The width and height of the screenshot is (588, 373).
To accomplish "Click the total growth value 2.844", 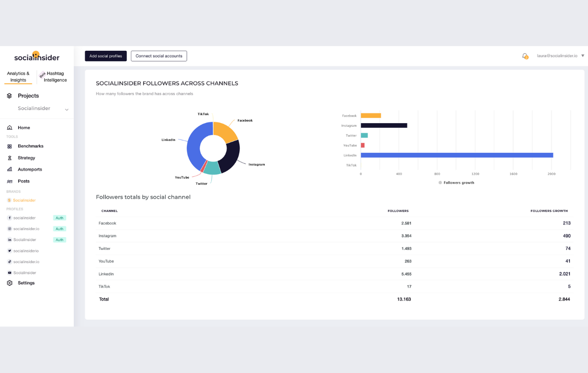I will (x=564, y=299).
